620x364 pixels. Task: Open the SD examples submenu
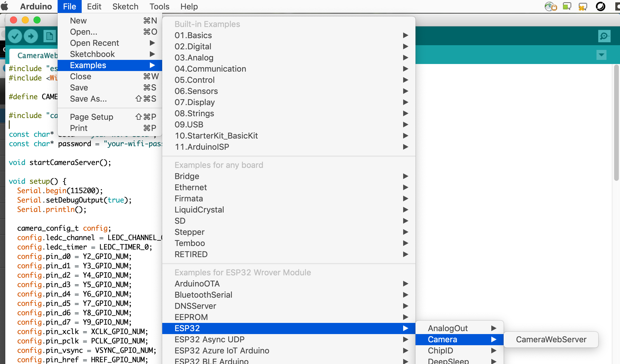(x=289, y=221)
